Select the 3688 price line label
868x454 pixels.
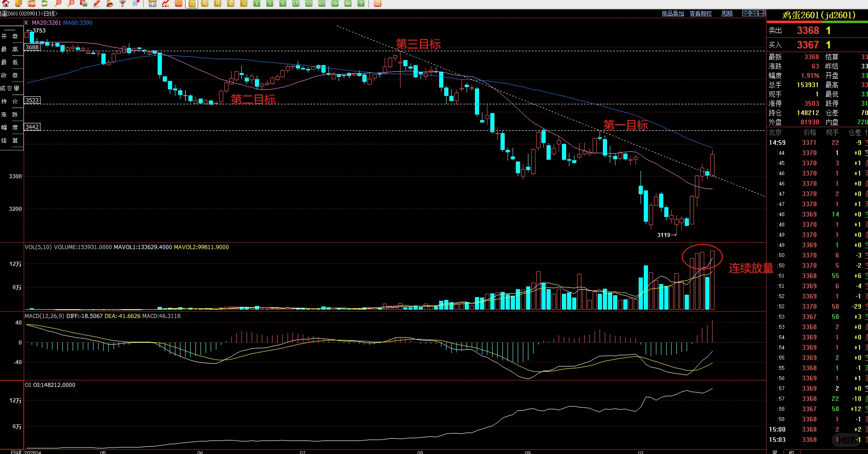[32, 47]
